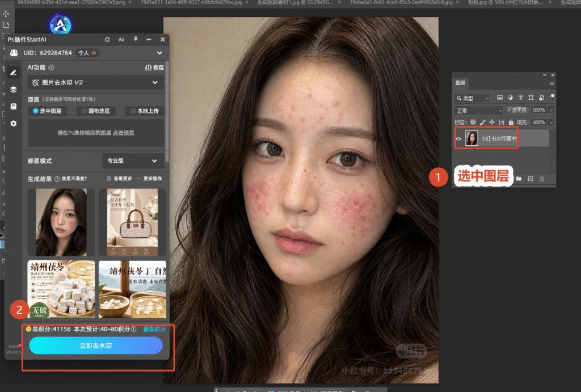Open the 正常 blend mode dropdown
The image size is (581, 392).
[x=478, y=111]
